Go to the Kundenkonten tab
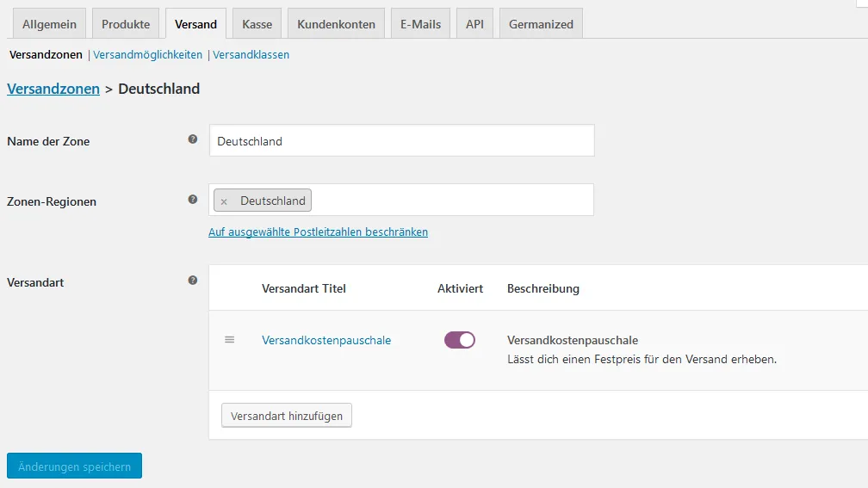Viewport: 868px width, 488px height. point(336,24)
